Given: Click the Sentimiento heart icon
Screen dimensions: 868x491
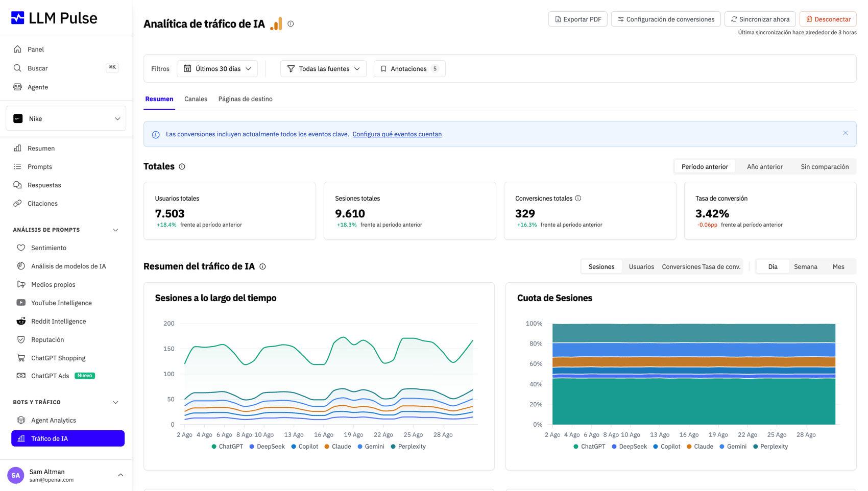Looking at the screenshot, I should (21, 248).
